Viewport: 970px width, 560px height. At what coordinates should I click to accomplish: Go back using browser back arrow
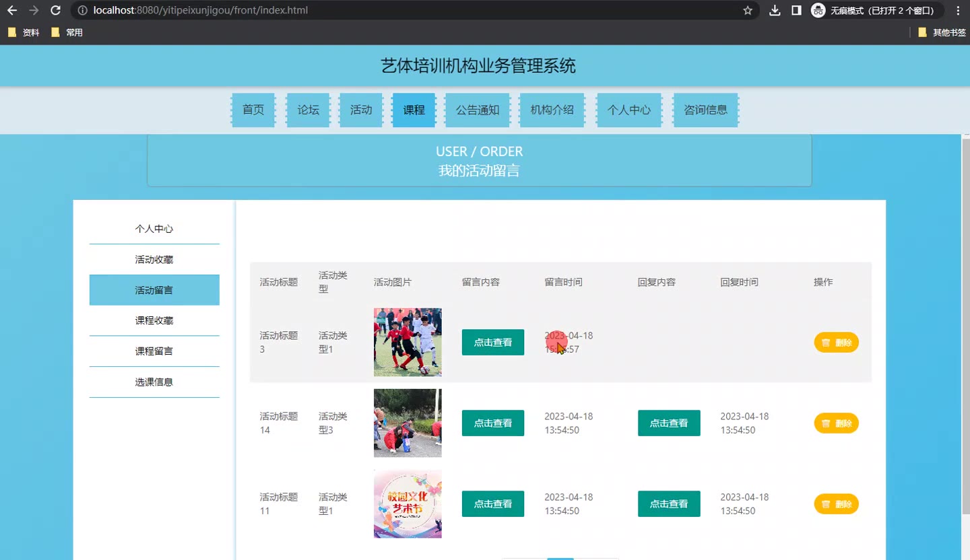[11, 10]
